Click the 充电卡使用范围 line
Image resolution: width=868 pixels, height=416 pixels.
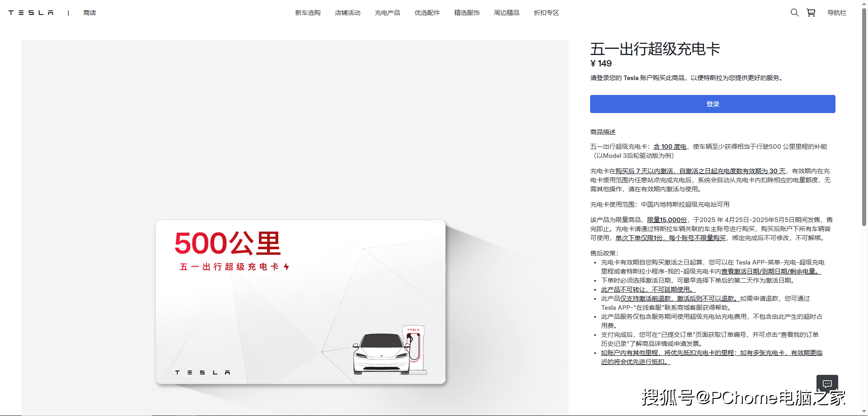(660, 204)
